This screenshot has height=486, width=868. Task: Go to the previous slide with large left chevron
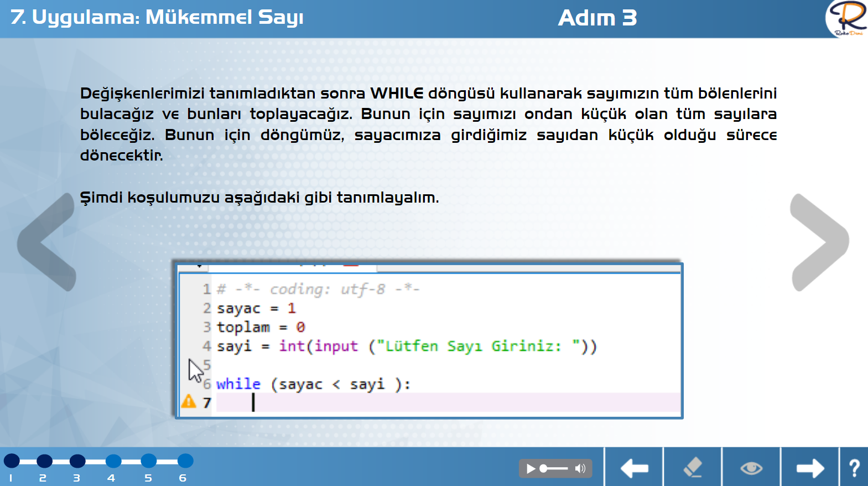tap(46, 242)
